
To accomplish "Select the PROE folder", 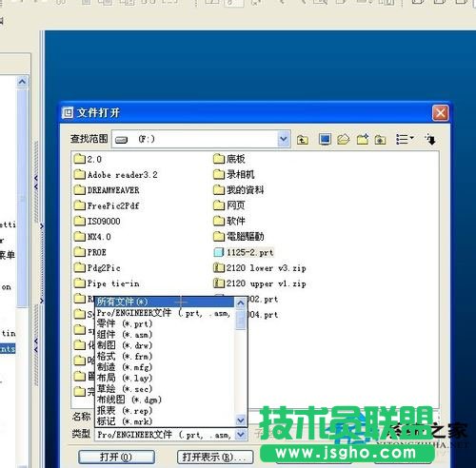I will click(90, 252).
